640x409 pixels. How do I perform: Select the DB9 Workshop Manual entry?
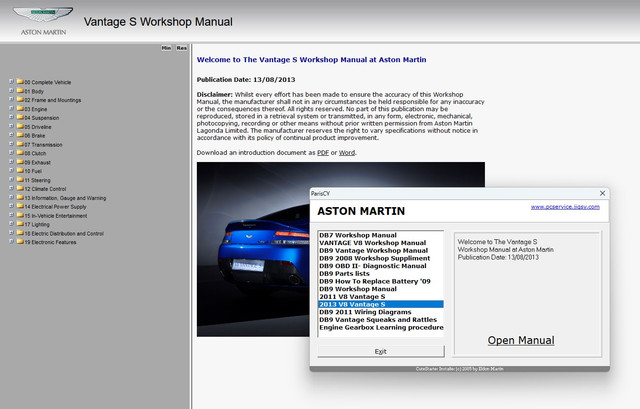pyautogui.click(x=380, y=289)
